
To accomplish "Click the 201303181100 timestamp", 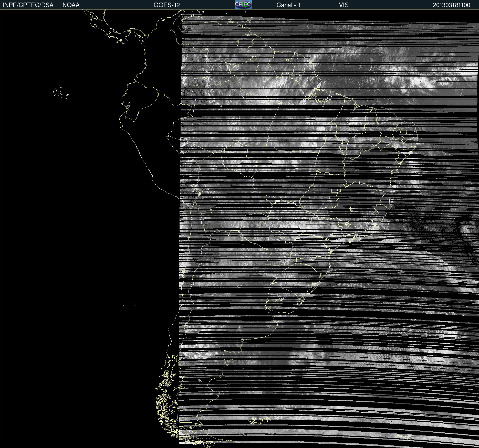I will [451, 5].
